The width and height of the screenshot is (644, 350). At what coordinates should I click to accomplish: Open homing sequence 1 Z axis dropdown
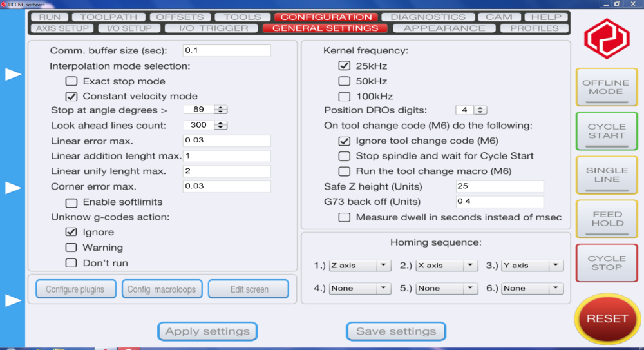pyautogui.click(x=360, y=266)
